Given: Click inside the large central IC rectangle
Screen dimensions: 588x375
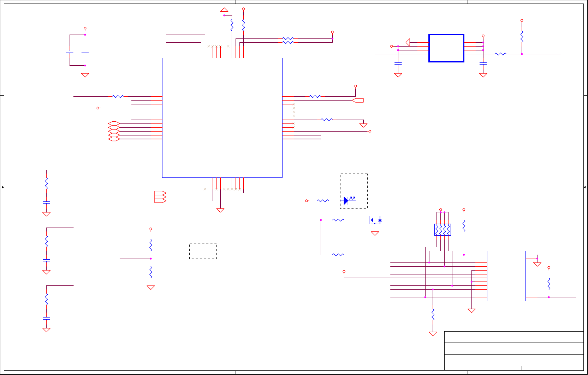Looking at the screenshot, I should [x=222, y=118].
